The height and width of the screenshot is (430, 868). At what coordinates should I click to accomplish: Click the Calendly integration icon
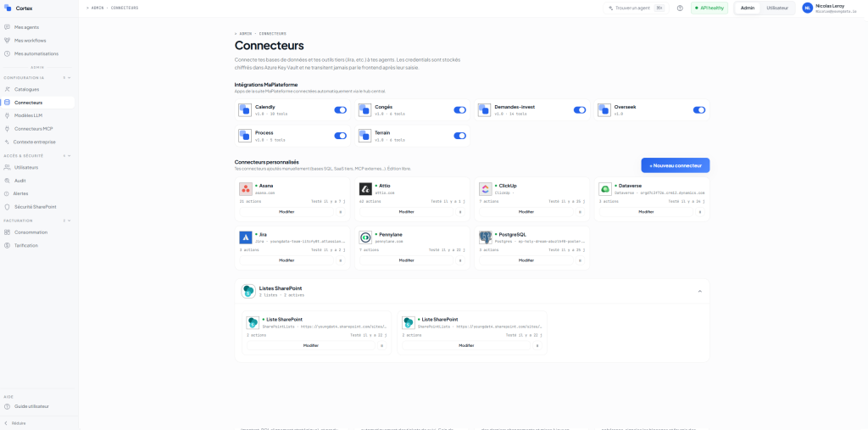[x=245, y=109]
